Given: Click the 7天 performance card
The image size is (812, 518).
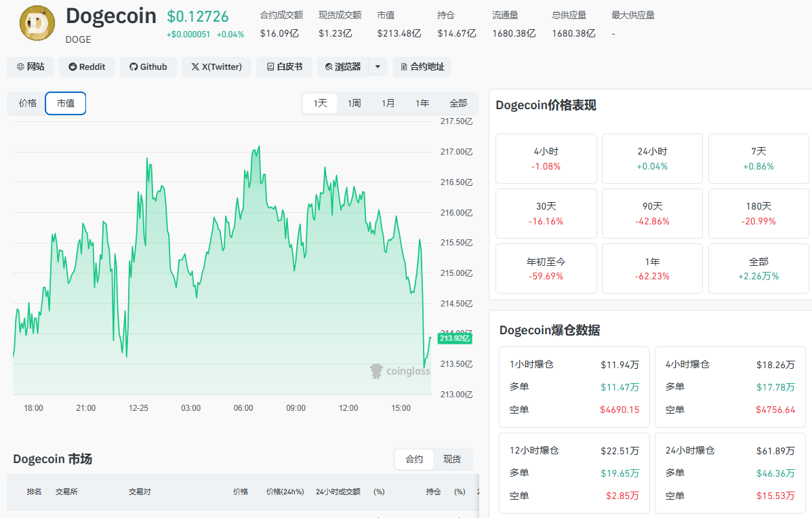Looking at the screenshot, I should pyautogui.click(x=758, y=159).
